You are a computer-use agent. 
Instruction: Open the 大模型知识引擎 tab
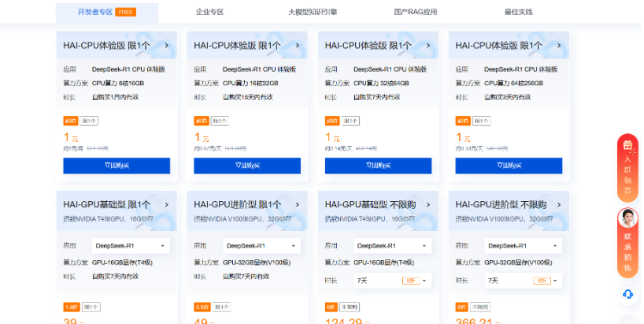pyautogui.click(x=313, y=12)
